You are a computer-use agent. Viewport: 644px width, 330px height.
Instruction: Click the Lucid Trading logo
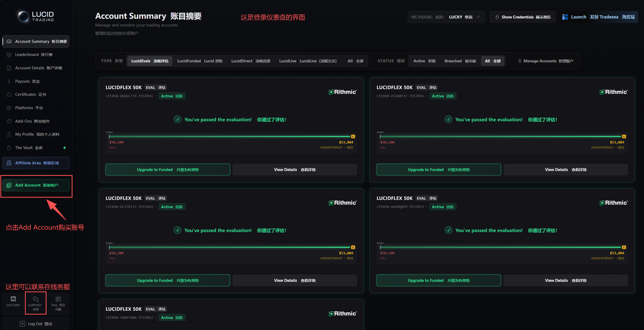pyautogui.click(x=36, y=16)
